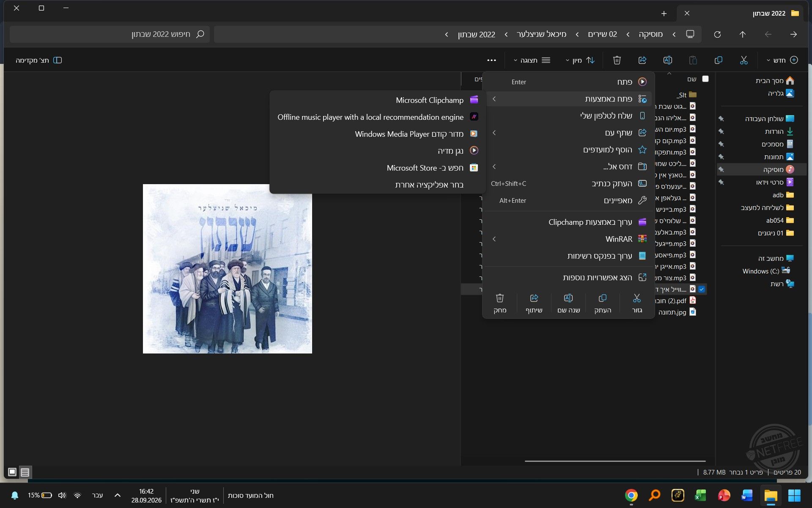Switch to large thumbnails view using status bar button

point(12,472)
